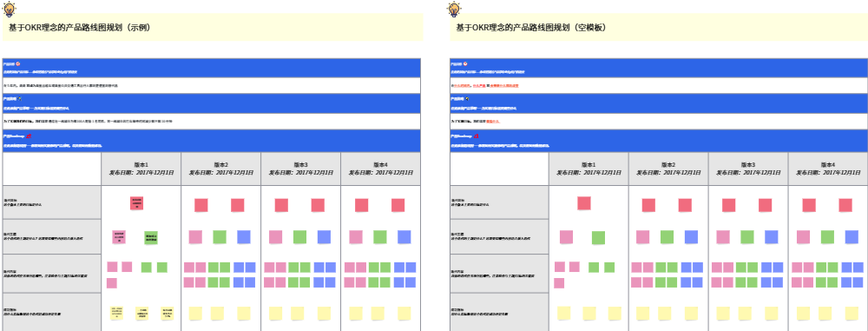Click the strategy icon in the 示例 board's 产品策略 header
Screen dimensions: 868x331
click(21, 99)
